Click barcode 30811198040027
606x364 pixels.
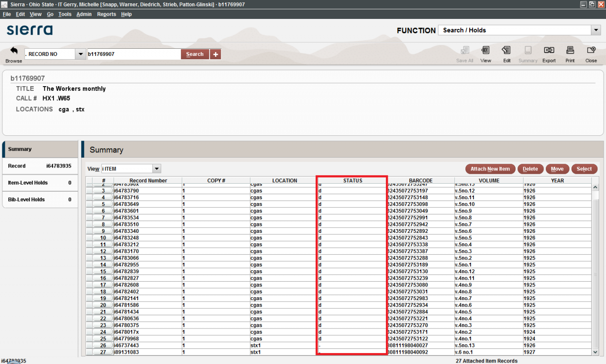(x=408, y=346)
